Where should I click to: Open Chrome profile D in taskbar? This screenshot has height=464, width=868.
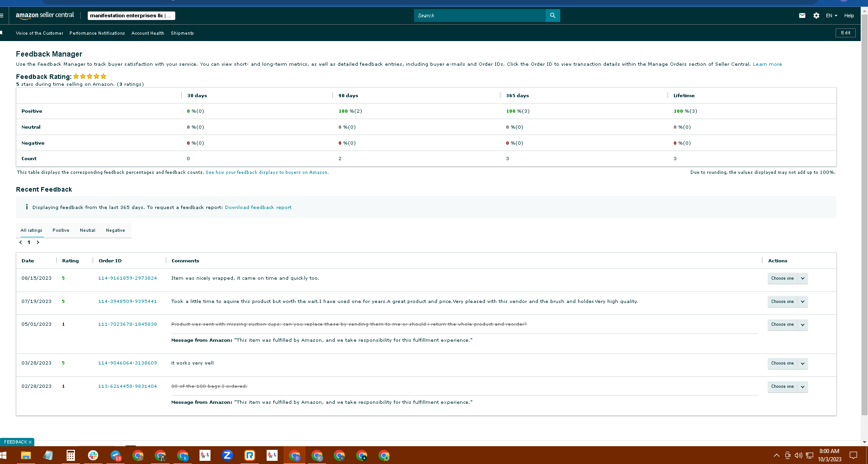coord(295,455)
